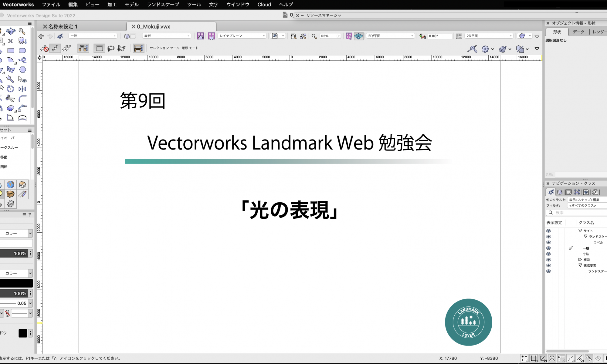Open the design layers tab in Navigation
The image size is (607, 364).
tap(560, 192)
